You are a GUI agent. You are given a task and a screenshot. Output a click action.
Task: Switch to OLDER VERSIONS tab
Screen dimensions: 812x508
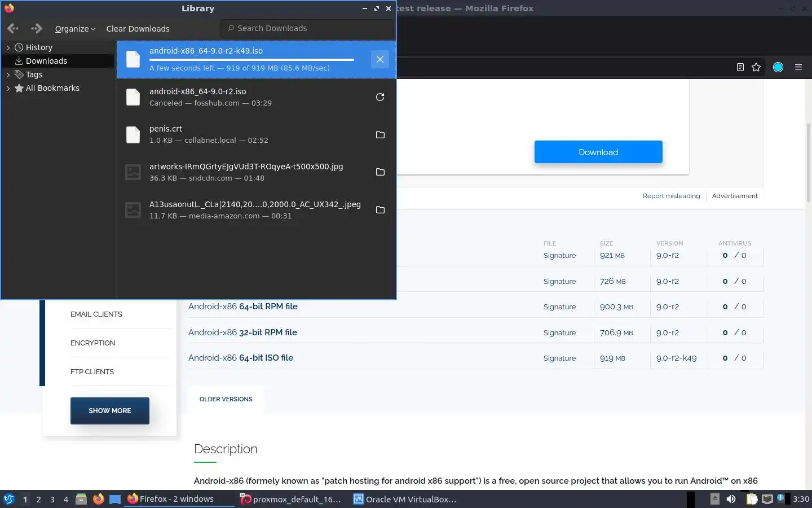(226, 399)
